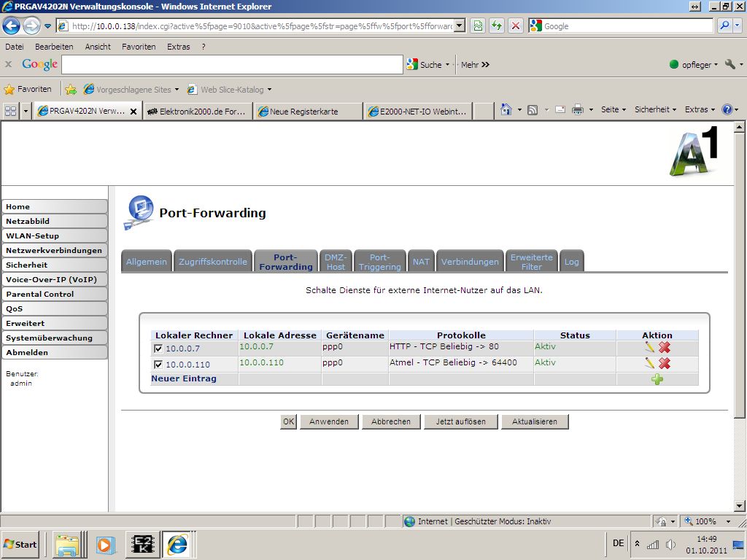This screenshot has width=747, height=560.
Task: Click the red delete icon for 10.0.0.7
Action: [665, 347]
